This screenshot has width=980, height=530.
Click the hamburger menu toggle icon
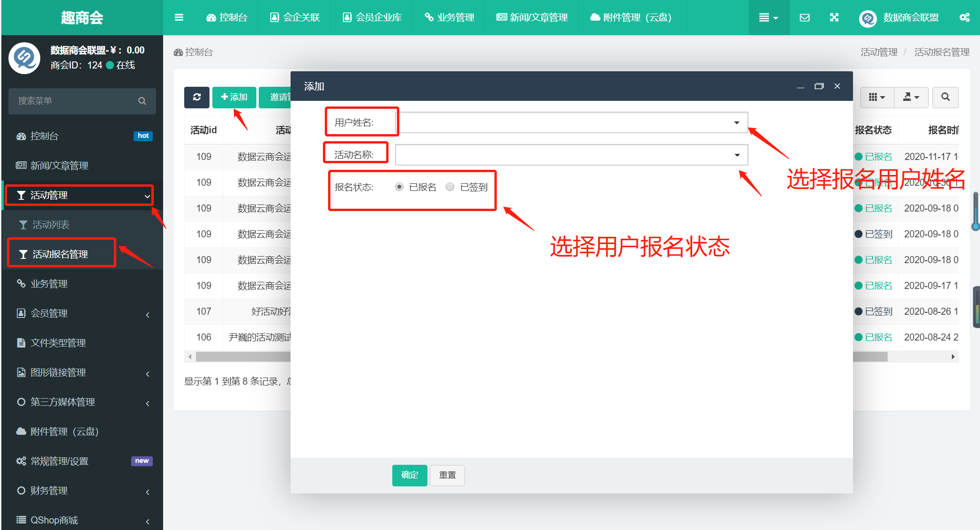tap(179, 17)
